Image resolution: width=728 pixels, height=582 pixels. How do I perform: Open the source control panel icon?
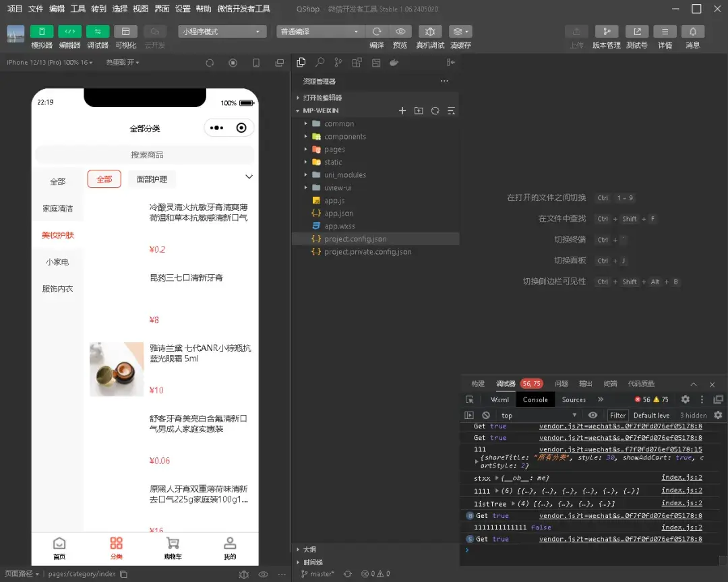(x=338, y=62)
